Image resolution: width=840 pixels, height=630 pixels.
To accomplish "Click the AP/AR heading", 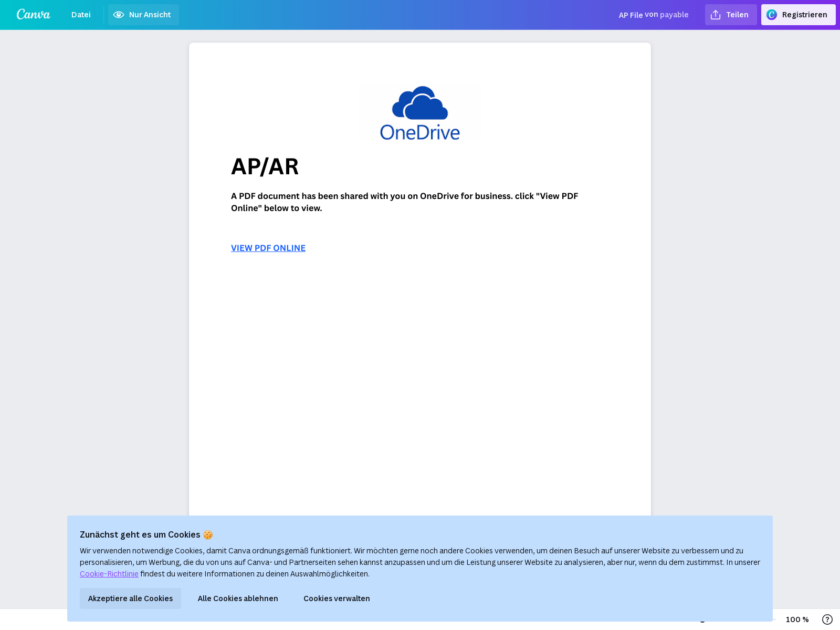I will tap(265, 166).
